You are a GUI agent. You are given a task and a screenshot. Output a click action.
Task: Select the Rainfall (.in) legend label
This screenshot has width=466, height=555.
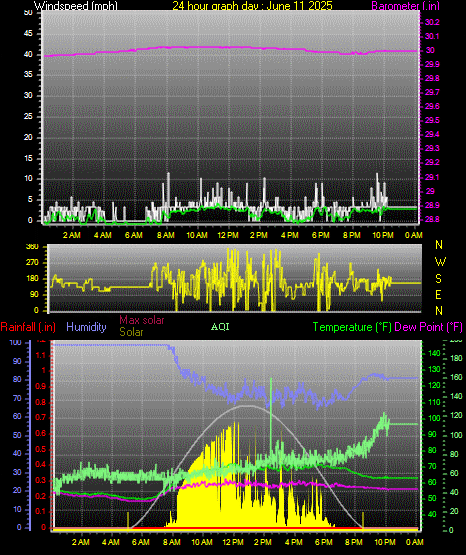(28, 327)
